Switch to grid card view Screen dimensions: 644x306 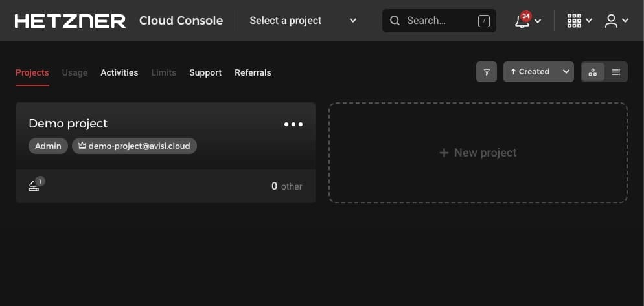pyautogui.click(x=593, y=72)
